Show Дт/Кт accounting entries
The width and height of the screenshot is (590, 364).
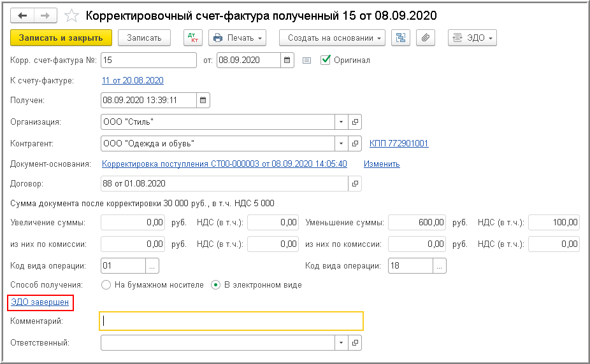pos(193,38)
